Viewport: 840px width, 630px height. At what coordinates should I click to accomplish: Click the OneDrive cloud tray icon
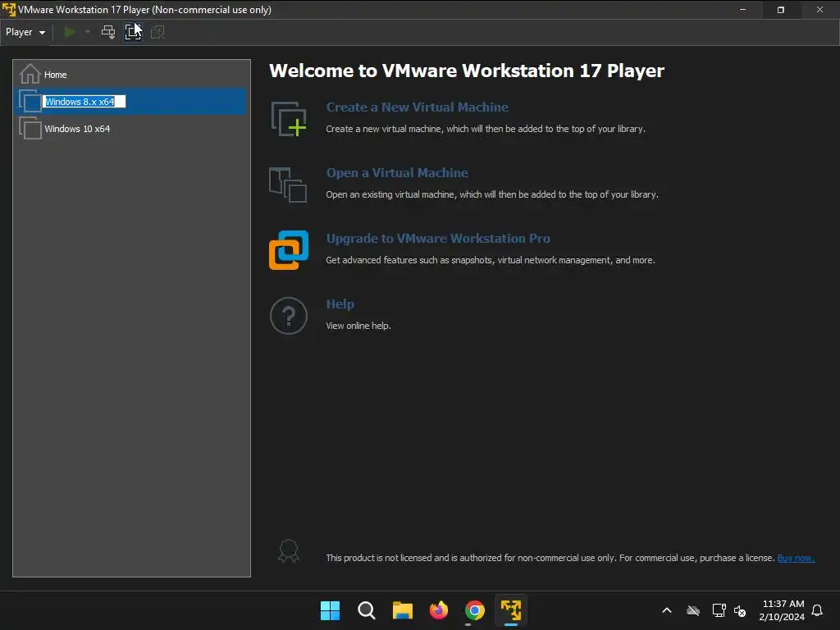point(693,610)
